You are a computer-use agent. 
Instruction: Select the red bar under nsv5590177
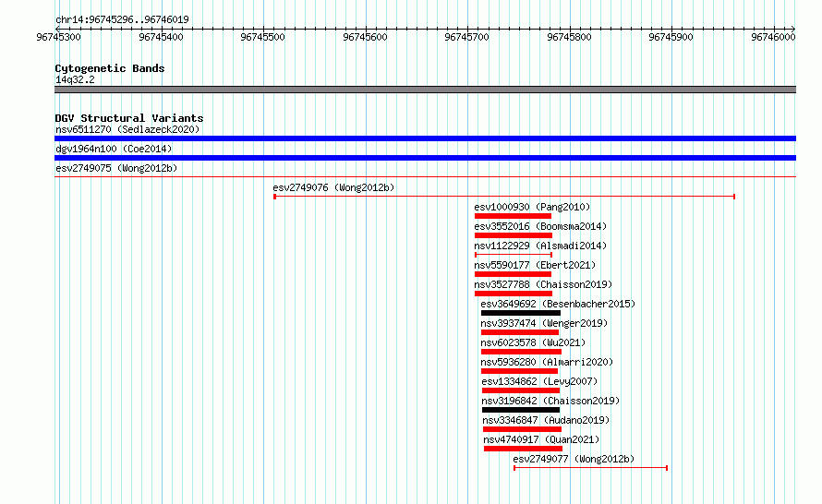click(x=513, y=274)
